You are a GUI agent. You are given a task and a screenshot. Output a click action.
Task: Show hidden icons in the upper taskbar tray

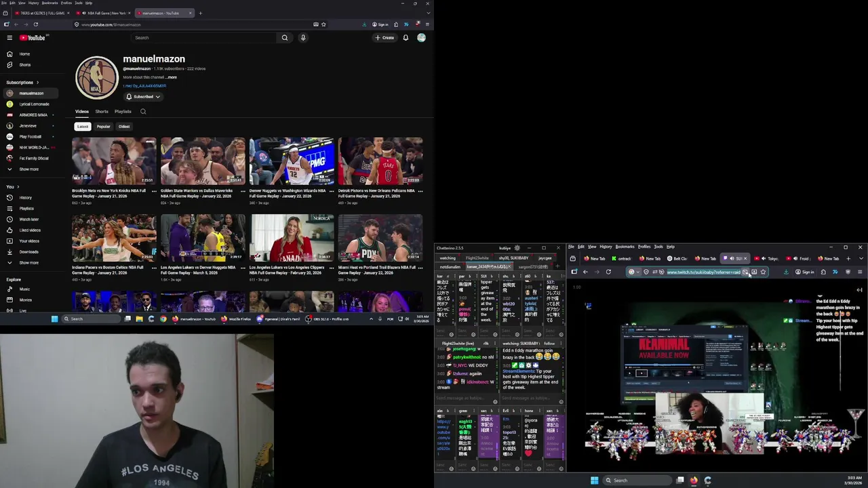coord(371,319)
